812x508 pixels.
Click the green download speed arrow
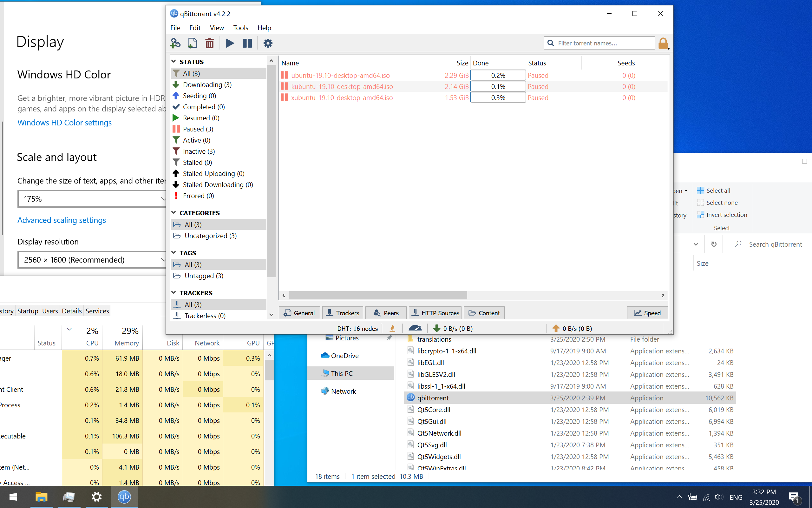436,328
